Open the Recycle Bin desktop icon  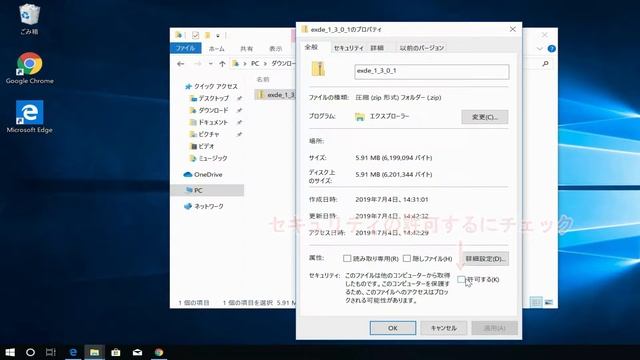tap(29, 19)
